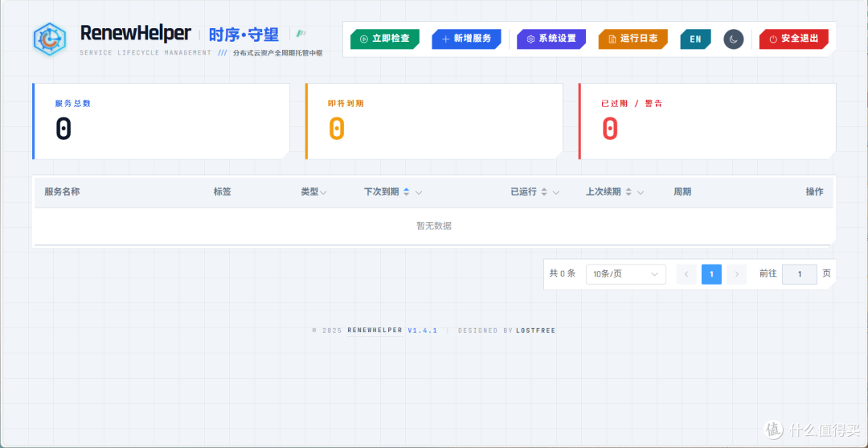Click the 操作 column header
This screenshot has height=448, width=868.
point(814,191)
